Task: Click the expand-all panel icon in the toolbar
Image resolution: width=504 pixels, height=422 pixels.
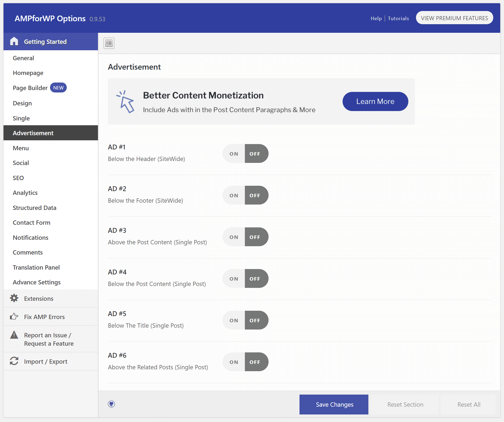Action: pyautogui.click(x=109, y=43)
